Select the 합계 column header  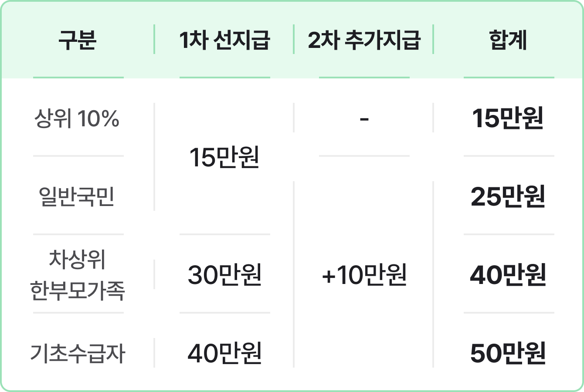click(x=508, y=40)
